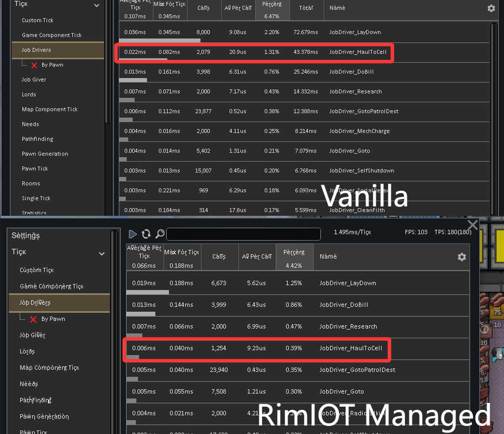504x434 pixels.
Task: Select JobDriver_Research row in the Vanilla table
Action: pos(304,91)
